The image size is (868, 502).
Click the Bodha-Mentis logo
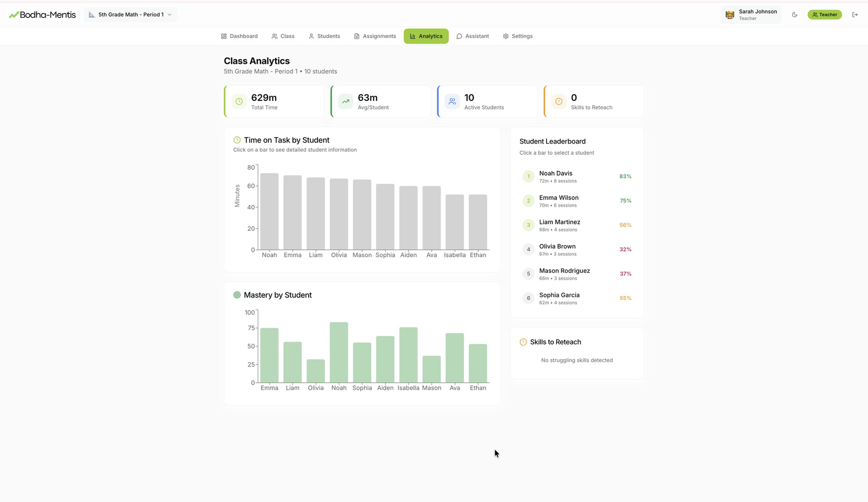pos(42,15)
